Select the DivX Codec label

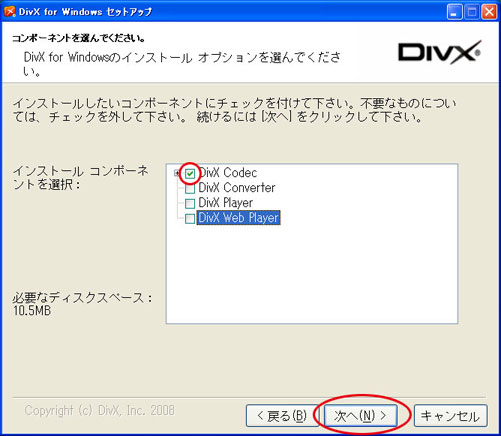[x=228, y=173]
